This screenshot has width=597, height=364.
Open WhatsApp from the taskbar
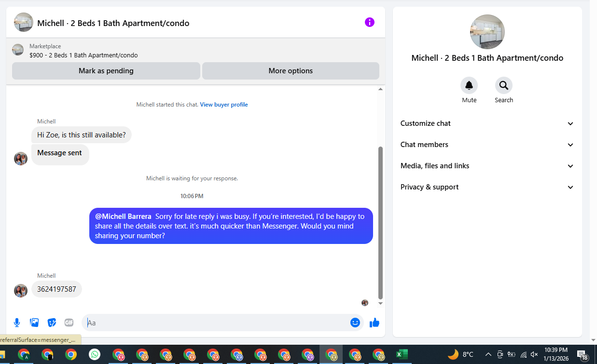click(x=95, y=355)
